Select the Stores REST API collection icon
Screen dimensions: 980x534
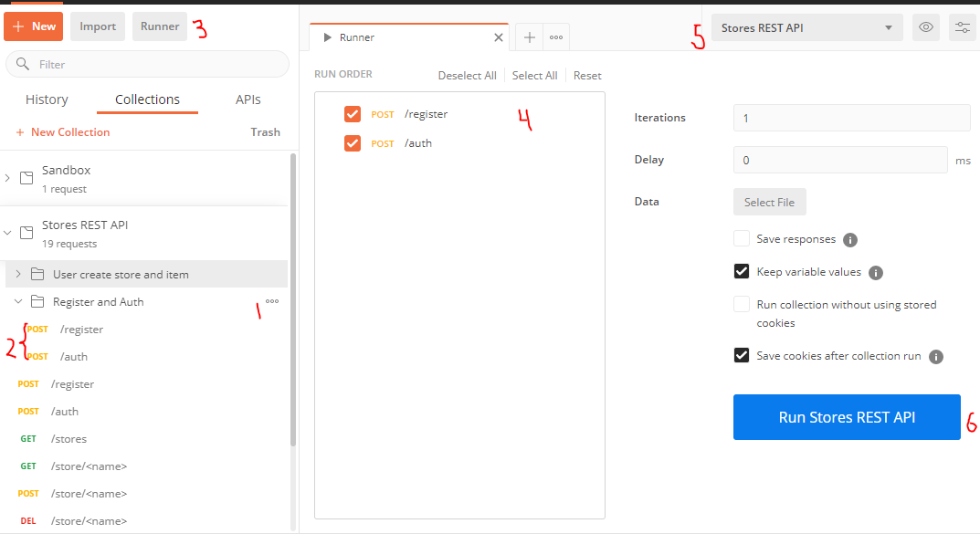click(x=26, y=233)
